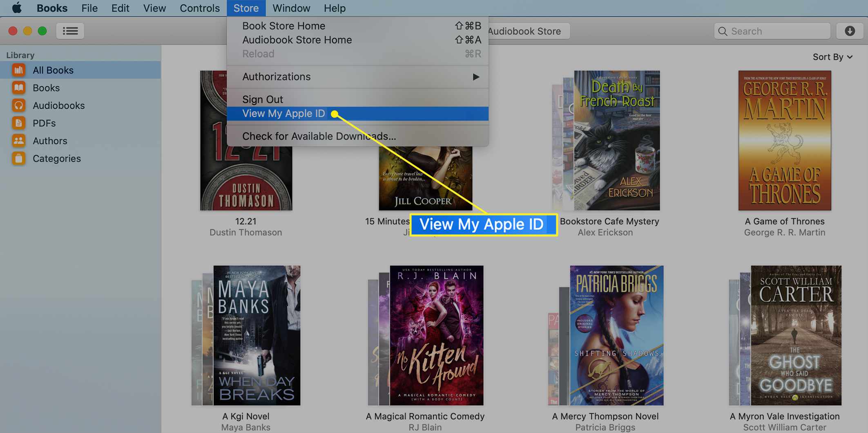
Task: Click the Maya Banks author name
Action: (x=245, y=427)
